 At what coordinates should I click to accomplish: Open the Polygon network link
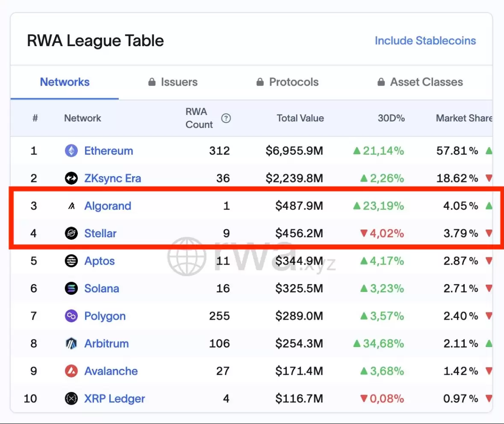tap(105, 316)
